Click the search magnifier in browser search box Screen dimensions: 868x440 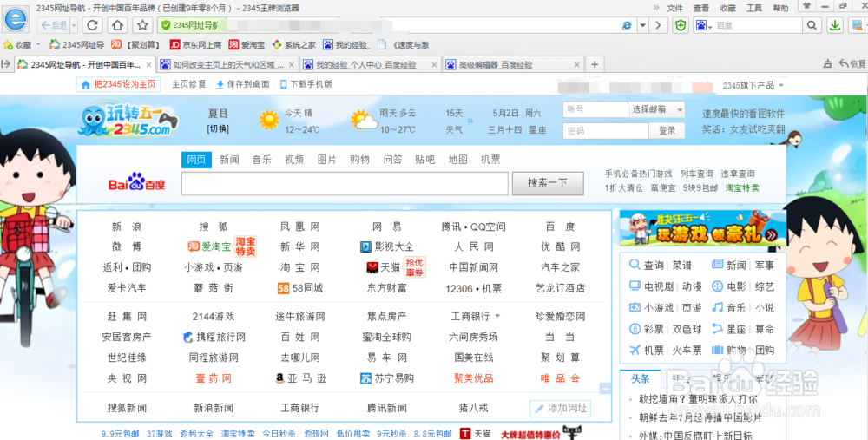coord(811,25)
